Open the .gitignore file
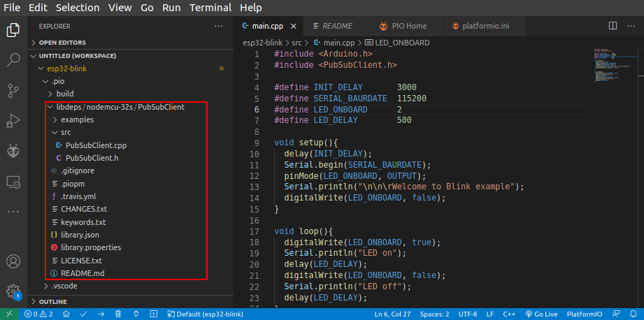 pos(131,170)
